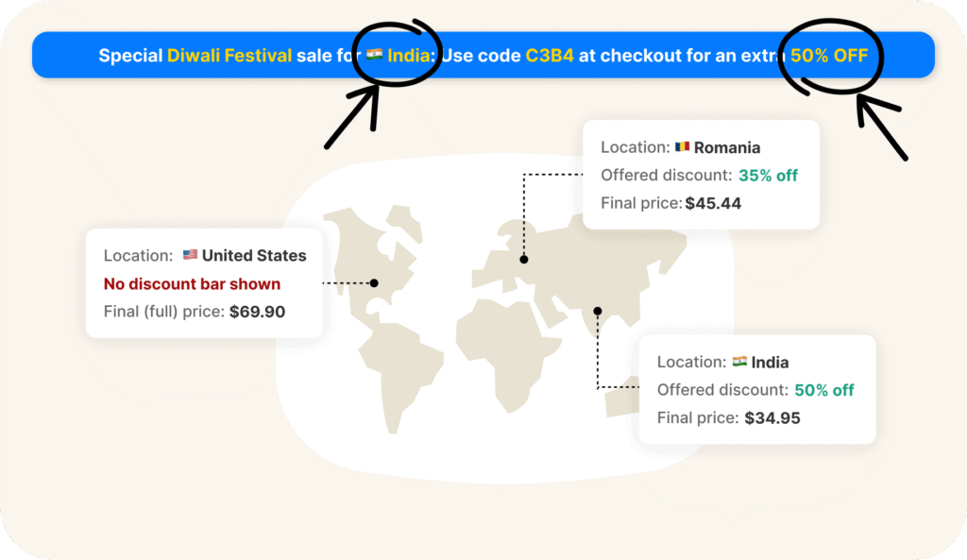Click the $69.90 full price value
This screenshot has width=967, height=560.
pos(257,312)
